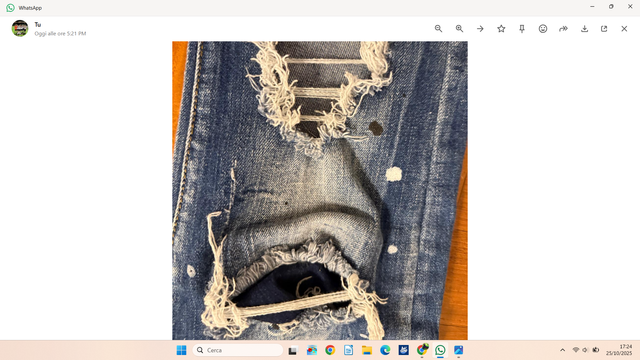Close the image viewer

click(624, 29)
